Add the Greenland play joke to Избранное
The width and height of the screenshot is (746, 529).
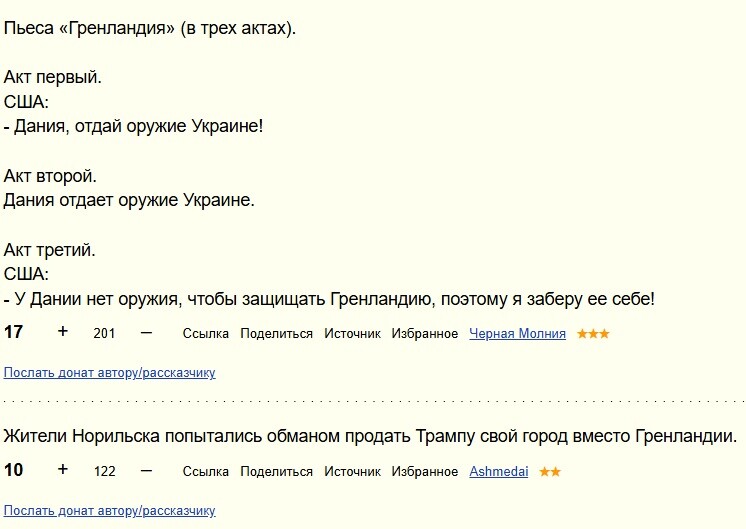click(425, 334)
